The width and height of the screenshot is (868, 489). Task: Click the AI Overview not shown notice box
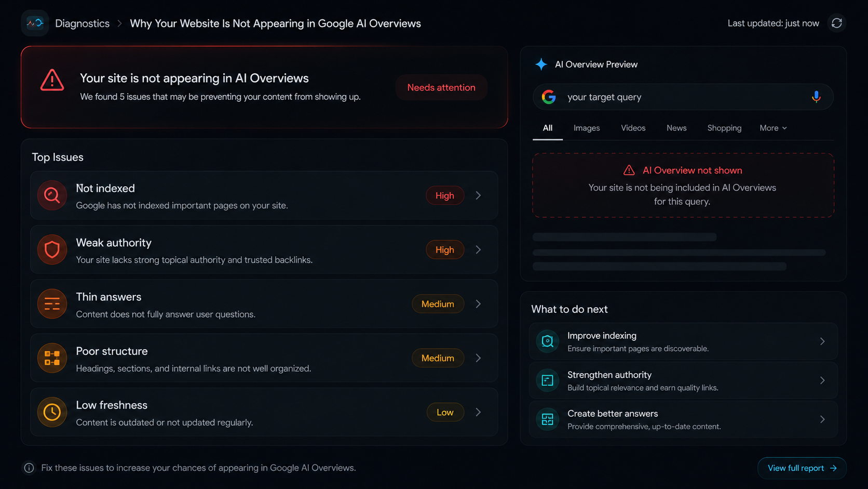point(683,185)
